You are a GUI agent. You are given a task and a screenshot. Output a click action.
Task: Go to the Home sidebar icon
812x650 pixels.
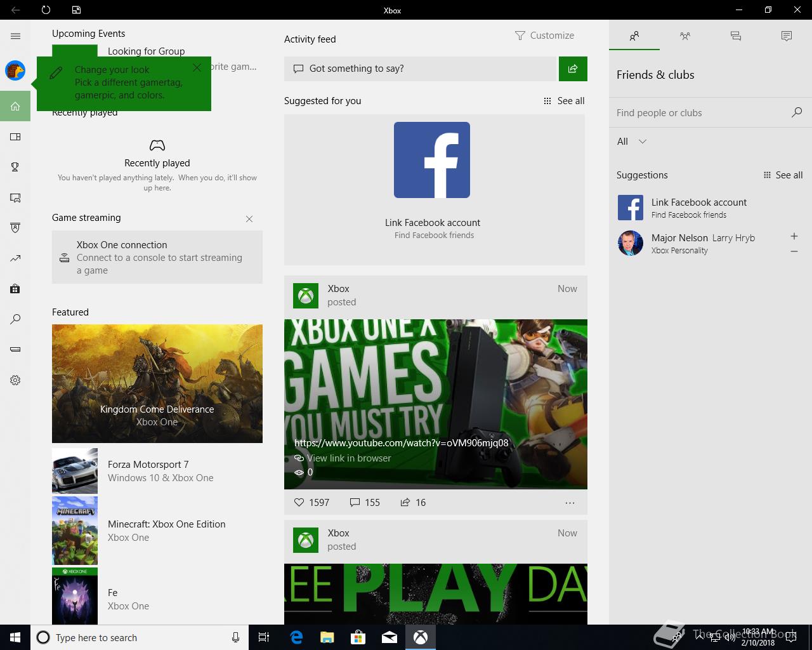(x=15, y=106)
